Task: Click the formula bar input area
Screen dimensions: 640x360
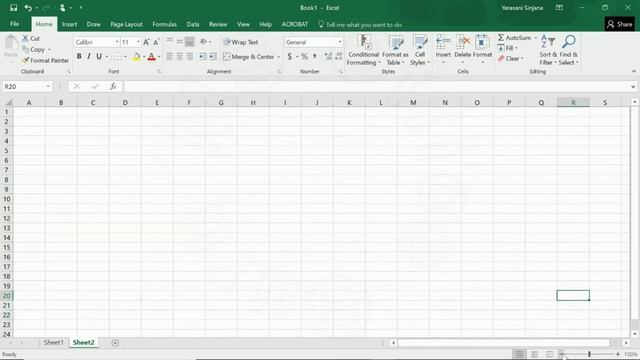Action: [377, 87]
